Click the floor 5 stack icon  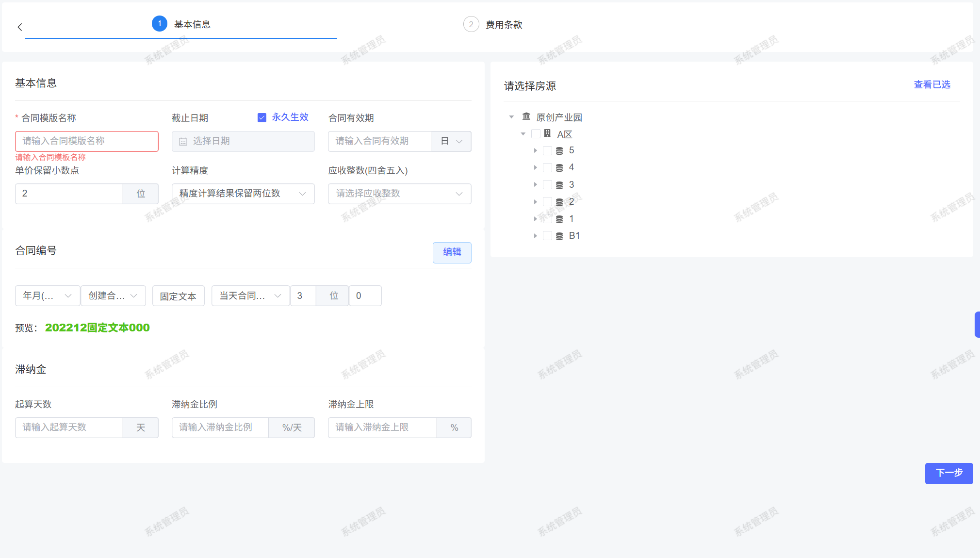(x=559, y=151)
